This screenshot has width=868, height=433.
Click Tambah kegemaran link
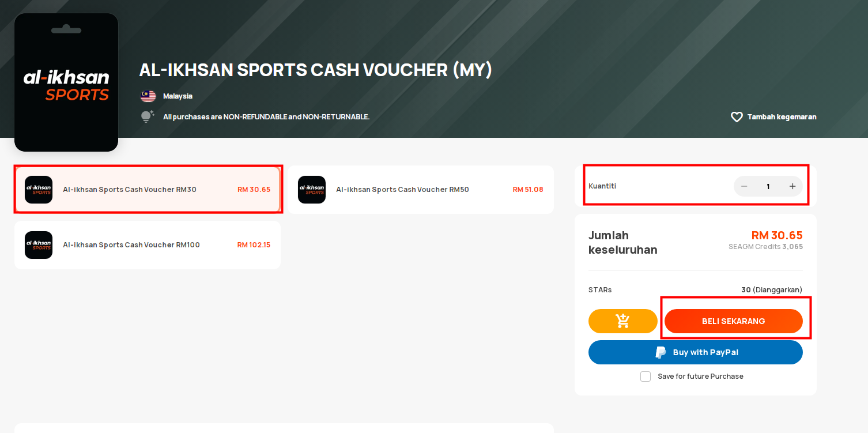(782, 117)
